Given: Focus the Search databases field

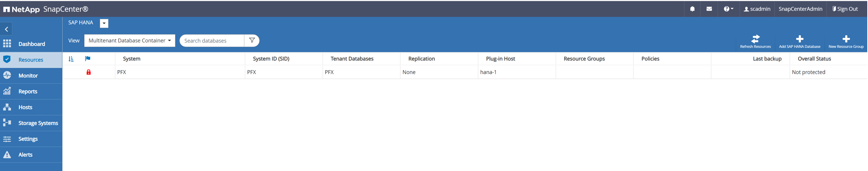Looking at the screenshot, I should tap(212, 41).
